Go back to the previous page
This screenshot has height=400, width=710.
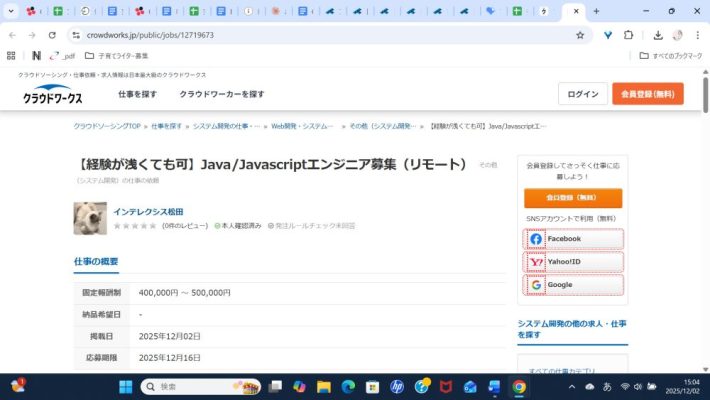pos(12,35)
